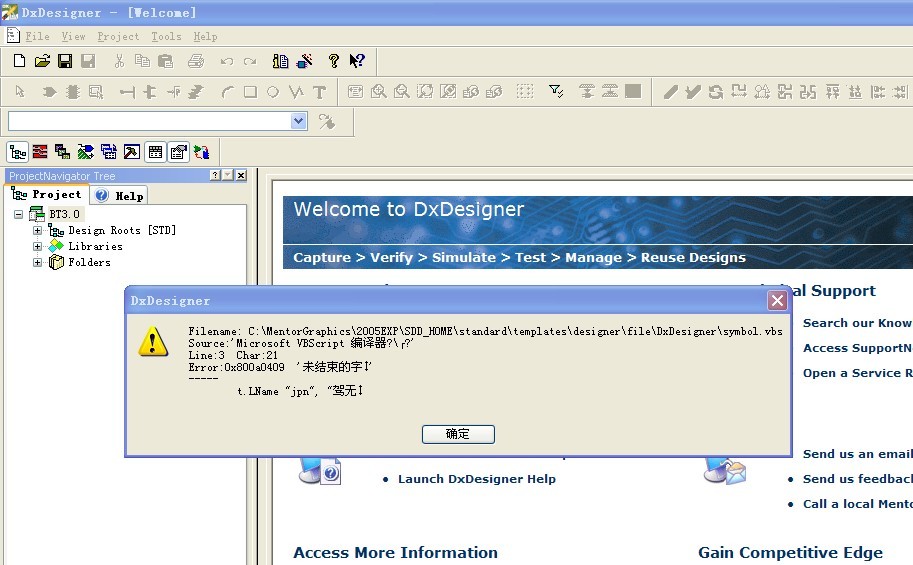Click the chip wizard wand icon
Screen dimensions: 913x565
(305, 61)
